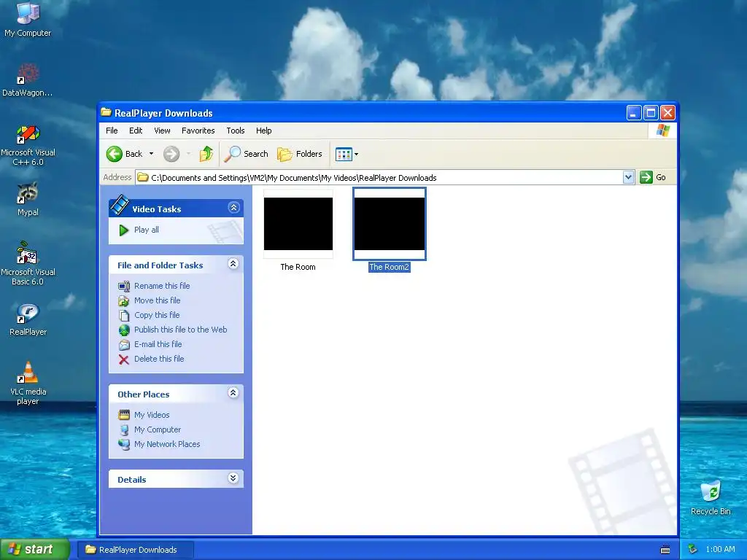The width and height of the screenshot is (747, 560).
Task: Select The Room2 video thumbnail
Action: [x=390, y=224]
